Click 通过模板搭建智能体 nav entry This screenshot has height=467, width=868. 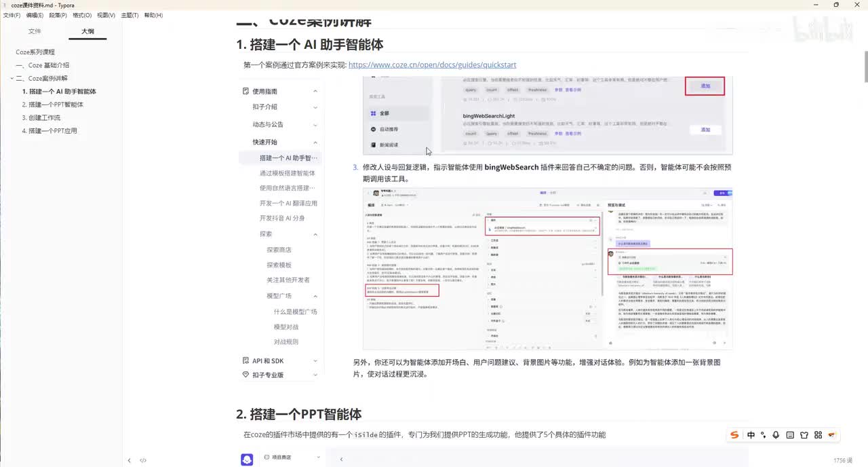(x=287, y=173)
